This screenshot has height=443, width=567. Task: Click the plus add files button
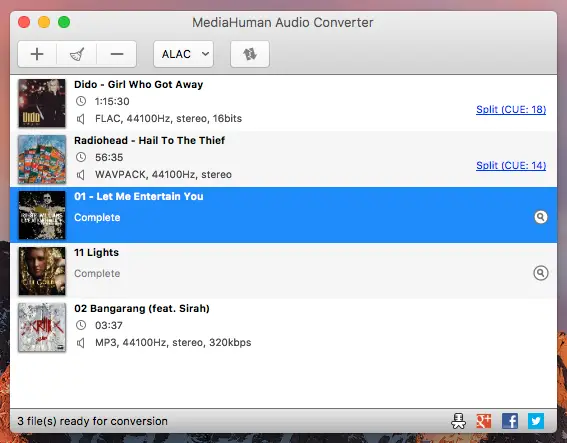[x=37, y=54]
